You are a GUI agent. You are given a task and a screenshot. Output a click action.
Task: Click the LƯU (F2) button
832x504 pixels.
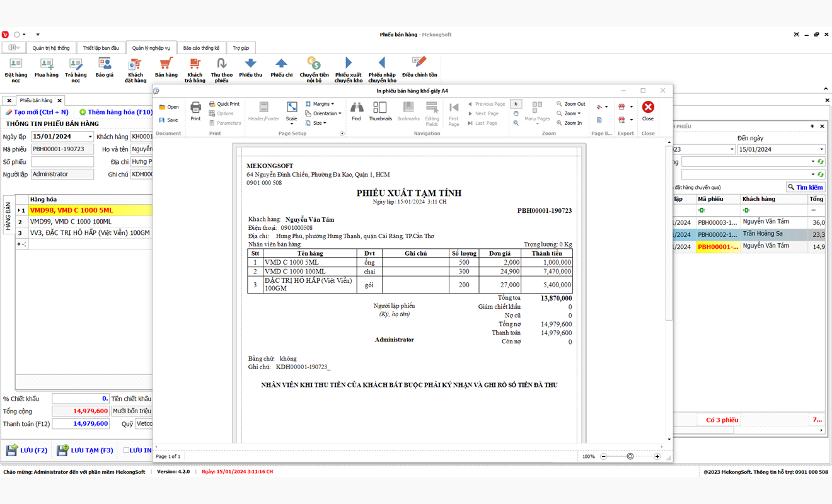pos(26,450)
